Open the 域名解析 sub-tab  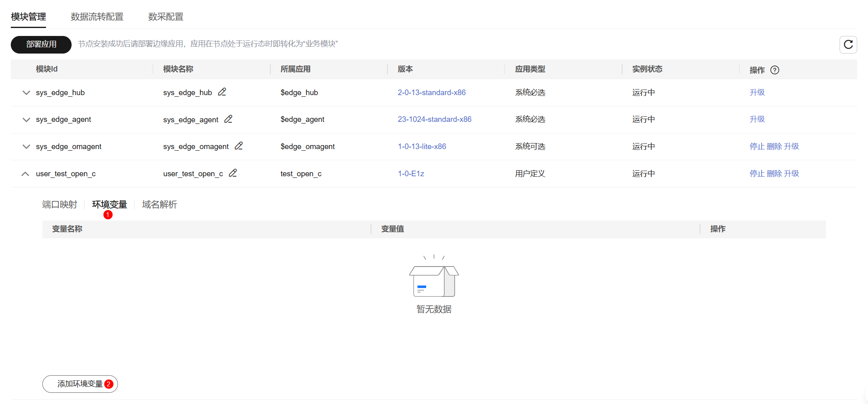[x=160, y=205]
